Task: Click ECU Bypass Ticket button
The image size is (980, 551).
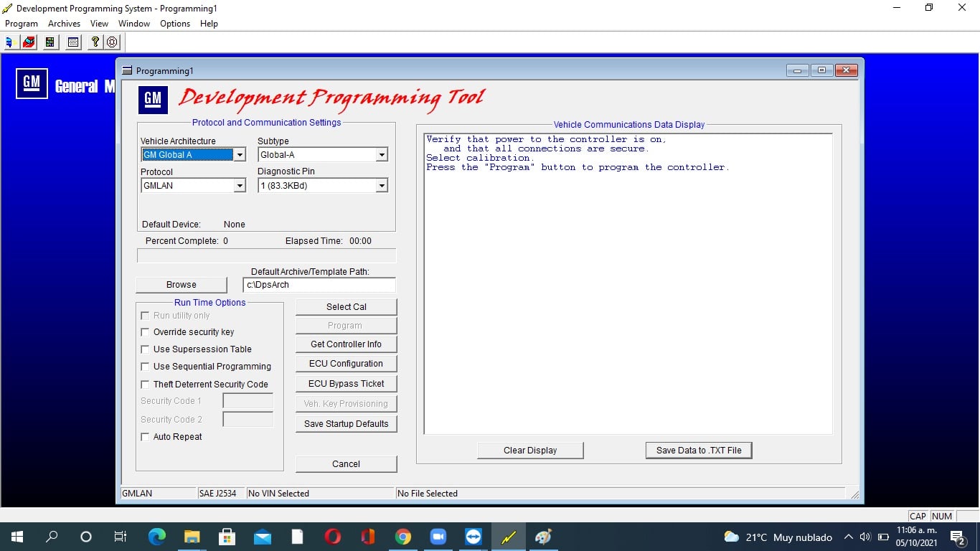Action: click(347, 384)
